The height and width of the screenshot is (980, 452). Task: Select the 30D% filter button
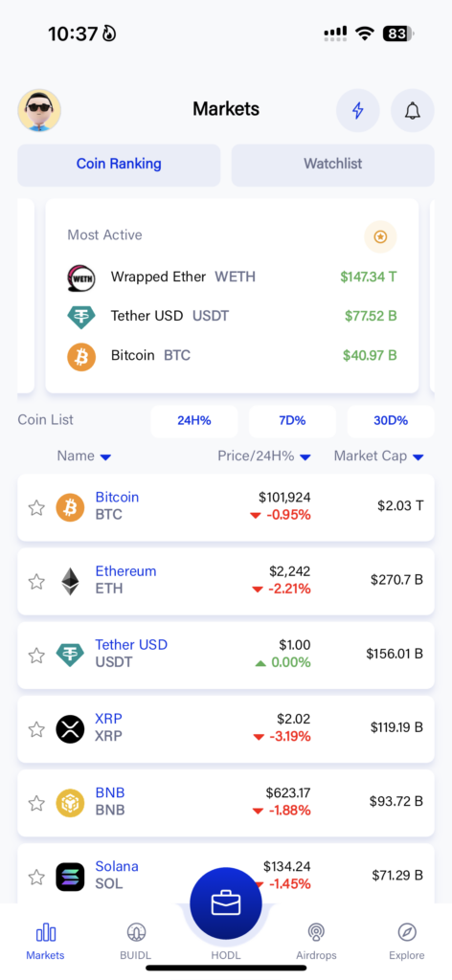[390, 421]
